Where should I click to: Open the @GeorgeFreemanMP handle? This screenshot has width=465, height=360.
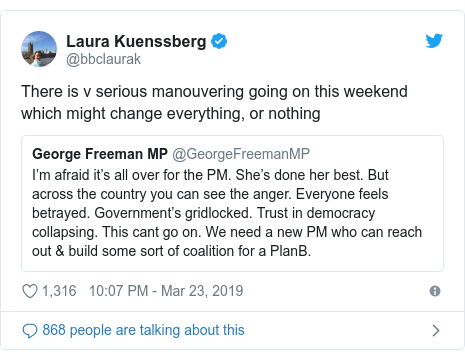pos(241,154)
